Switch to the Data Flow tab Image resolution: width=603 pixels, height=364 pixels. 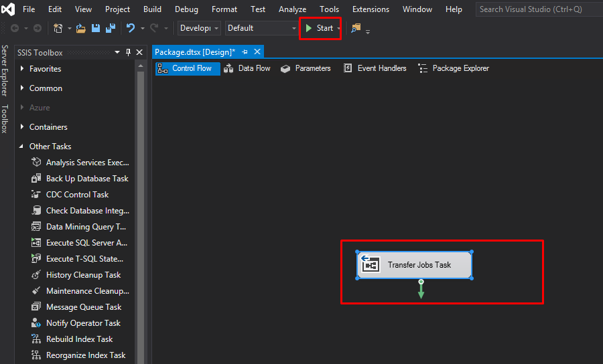247,68
